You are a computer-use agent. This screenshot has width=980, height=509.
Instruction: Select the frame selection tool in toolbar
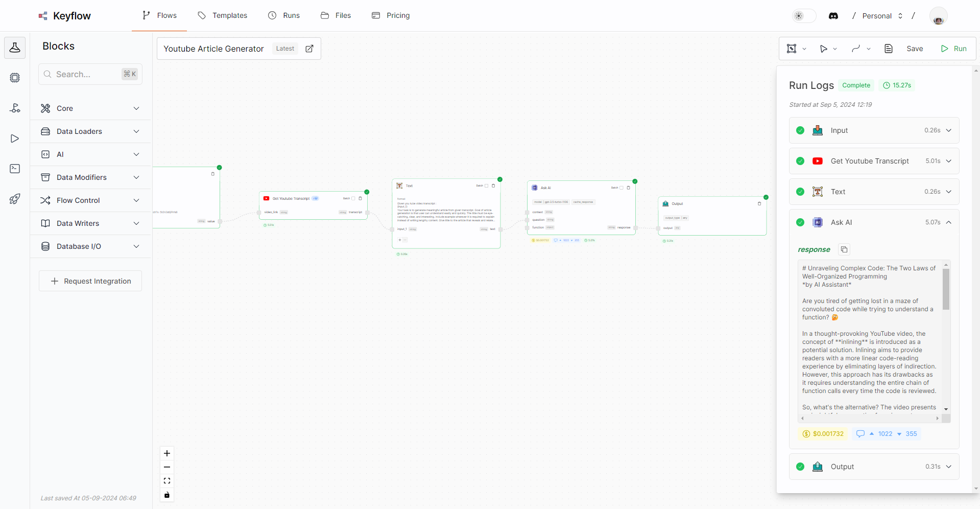pyautogui.click(x=791, y=49)
